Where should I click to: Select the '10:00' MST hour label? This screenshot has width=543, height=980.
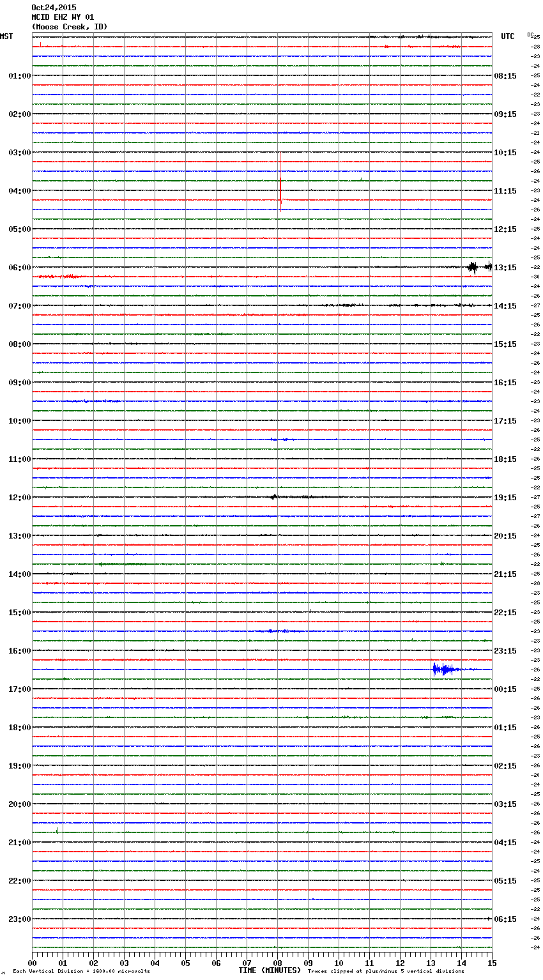pos(20,421)
